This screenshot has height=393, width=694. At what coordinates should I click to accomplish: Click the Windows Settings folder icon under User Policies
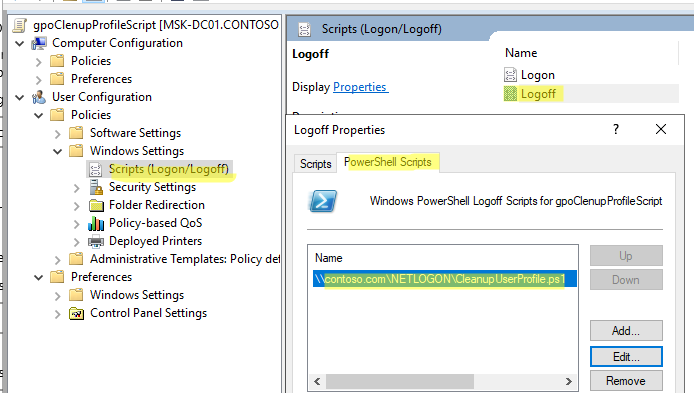click(76, 151)
